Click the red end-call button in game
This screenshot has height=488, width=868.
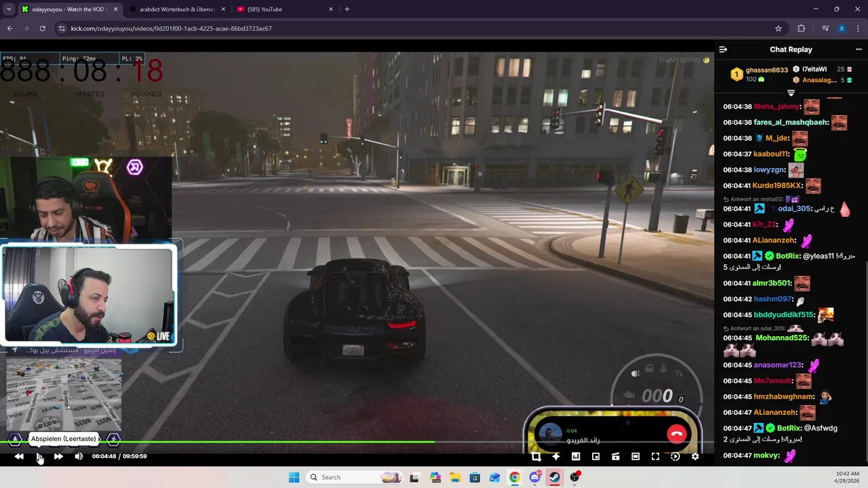point(676,434)
